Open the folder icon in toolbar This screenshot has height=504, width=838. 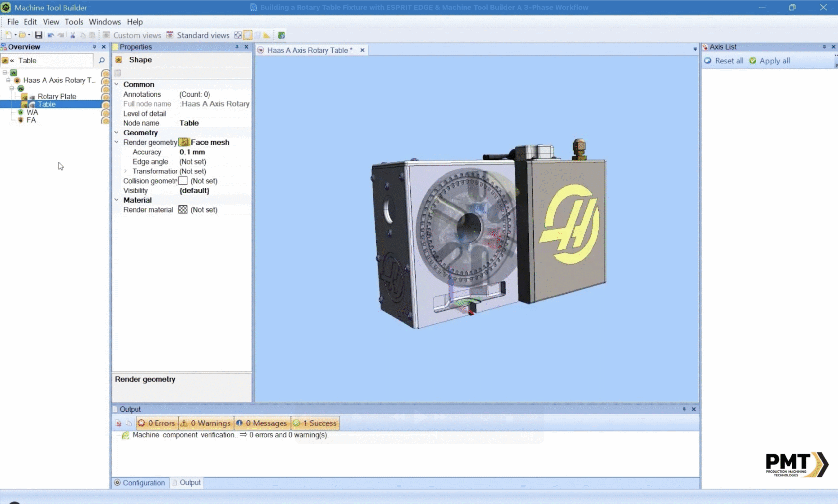click(x=22, y=35)
